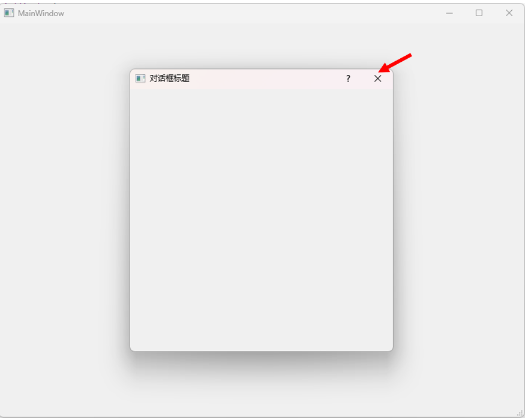Click the red arrow annotation
Screen dimensions: 525x420
[x=395, y=62]
